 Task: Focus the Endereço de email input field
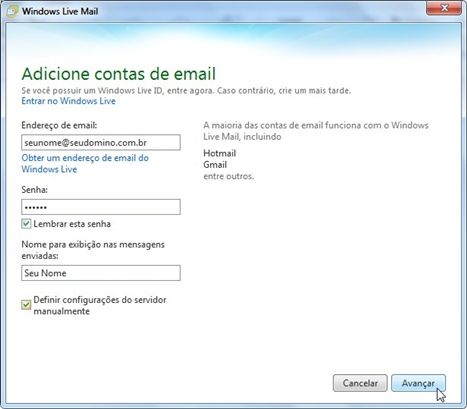pos(101,143)
